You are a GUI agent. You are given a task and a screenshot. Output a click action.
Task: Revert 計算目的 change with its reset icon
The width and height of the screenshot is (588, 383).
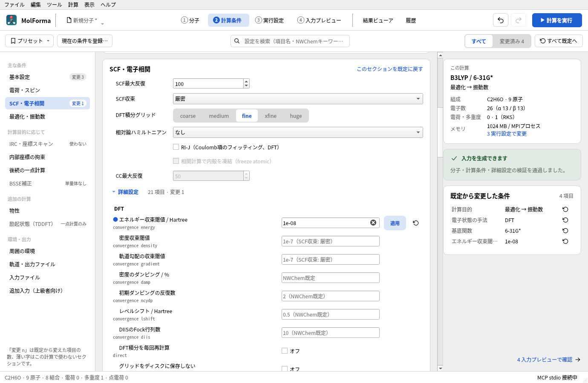565,209
